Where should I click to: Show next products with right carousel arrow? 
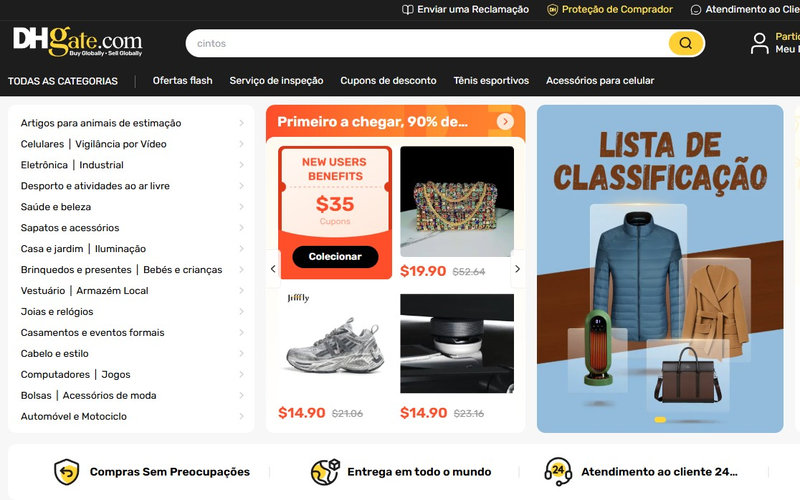pos(517,269)
